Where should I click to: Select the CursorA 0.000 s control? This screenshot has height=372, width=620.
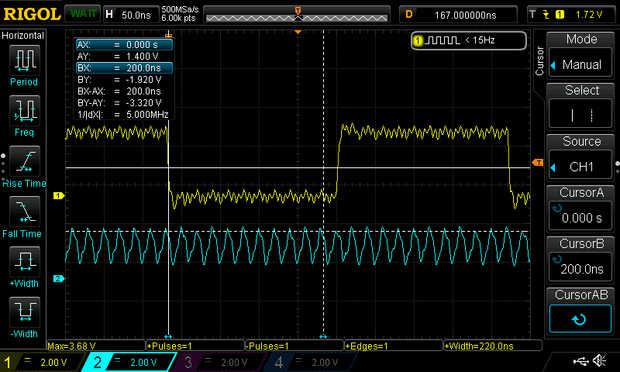pos(580,216)
